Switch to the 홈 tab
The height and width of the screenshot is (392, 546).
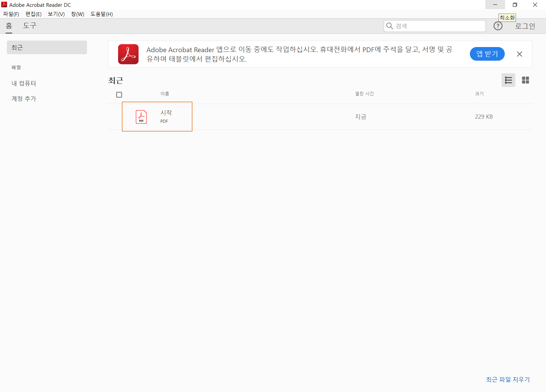pyautogui.click(x=9, y=26)
